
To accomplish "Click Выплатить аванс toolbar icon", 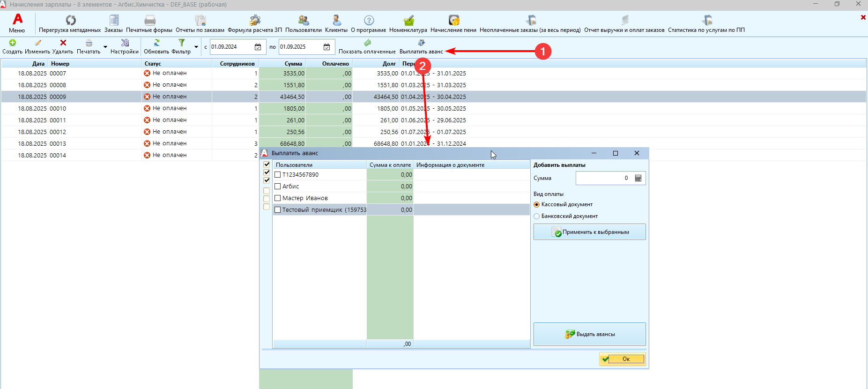I will [x=421, y=43].
